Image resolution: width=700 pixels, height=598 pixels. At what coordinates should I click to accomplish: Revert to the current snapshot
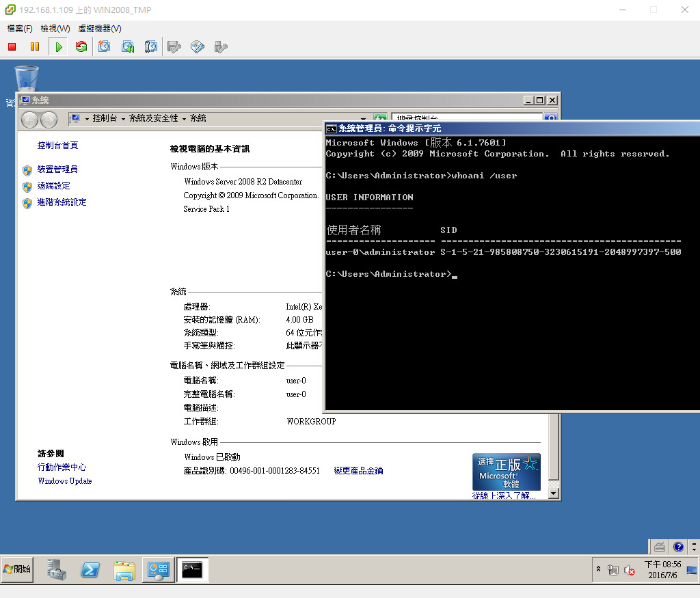coord(128,46)
